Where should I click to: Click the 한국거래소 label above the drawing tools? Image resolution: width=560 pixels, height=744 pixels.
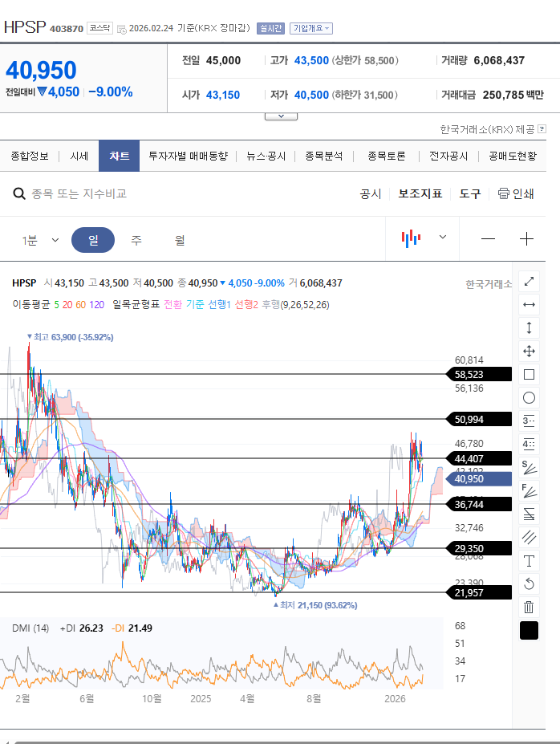pyautogui.click(x=489, y=284)
